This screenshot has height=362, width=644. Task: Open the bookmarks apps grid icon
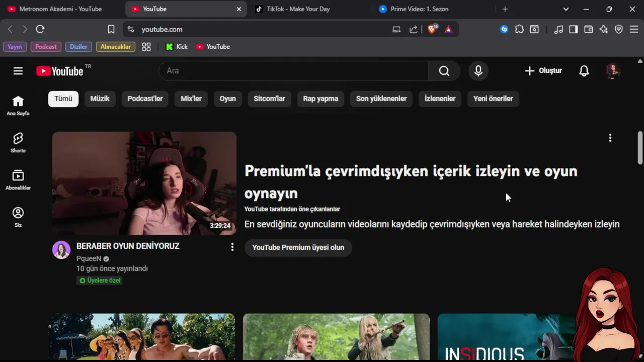(146, 47)
